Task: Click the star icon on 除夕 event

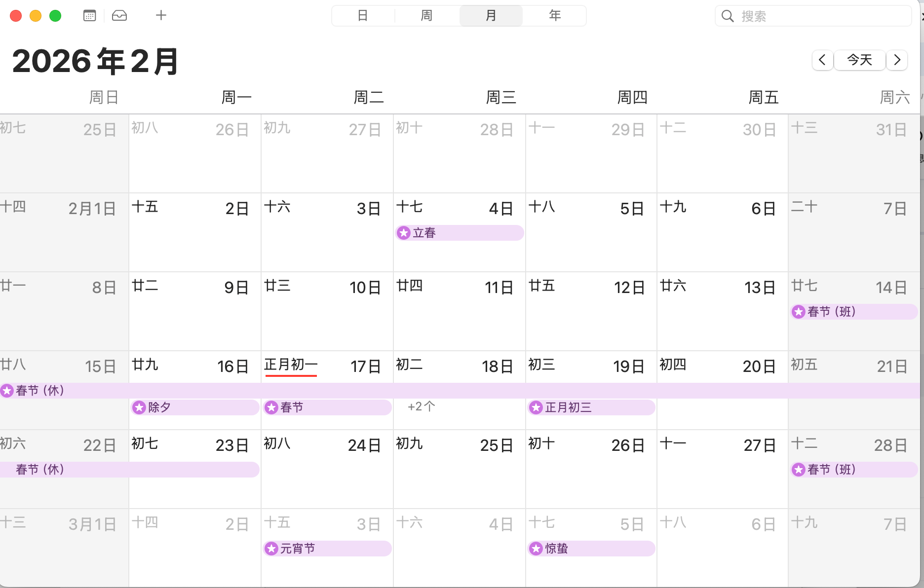Action: click(139, 407)
